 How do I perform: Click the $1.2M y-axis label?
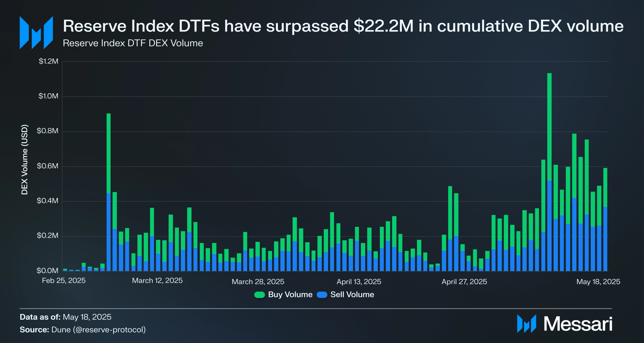(x=48, y=61)
